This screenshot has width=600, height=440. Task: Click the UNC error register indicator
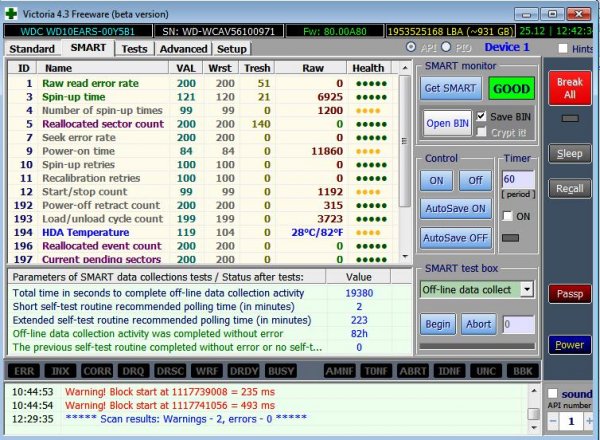pyautogui.click(x=486, y=371)
